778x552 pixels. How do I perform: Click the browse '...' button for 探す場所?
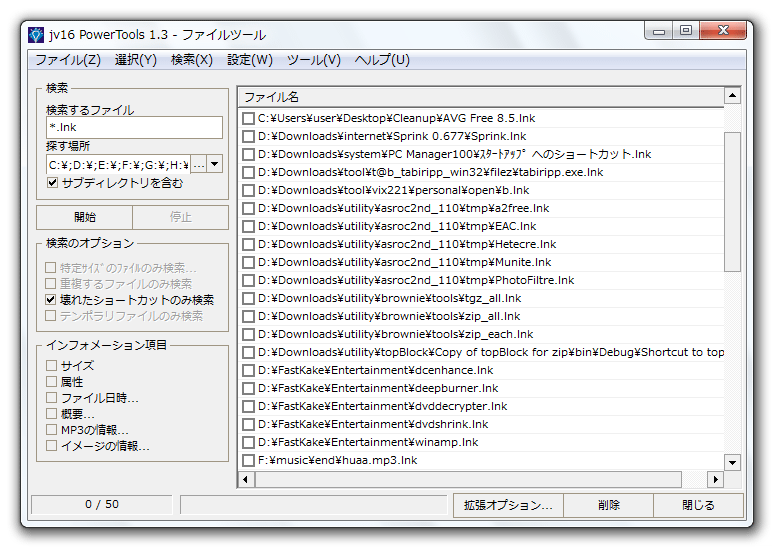198,165
